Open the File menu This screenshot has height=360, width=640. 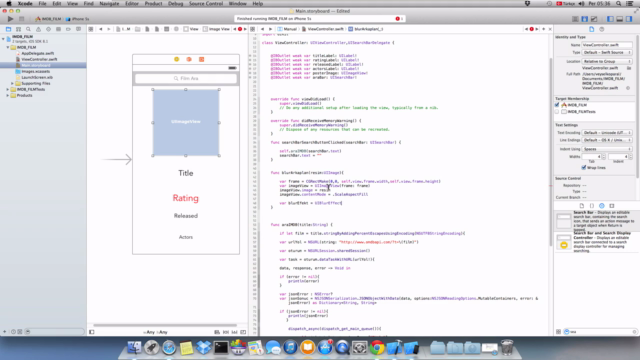pyautogui.click(x=42, y=4)
